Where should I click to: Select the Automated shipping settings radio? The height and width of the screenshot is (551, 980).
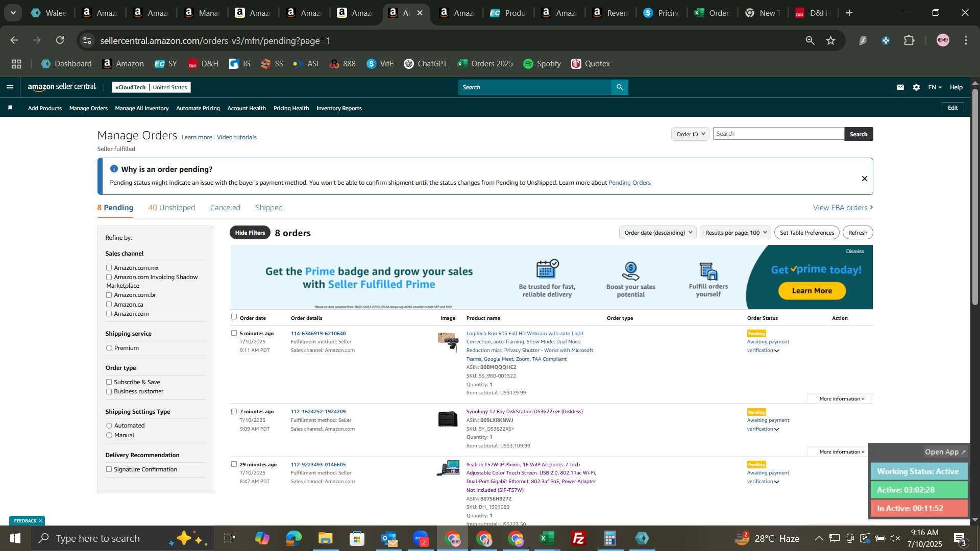(109, 425)
